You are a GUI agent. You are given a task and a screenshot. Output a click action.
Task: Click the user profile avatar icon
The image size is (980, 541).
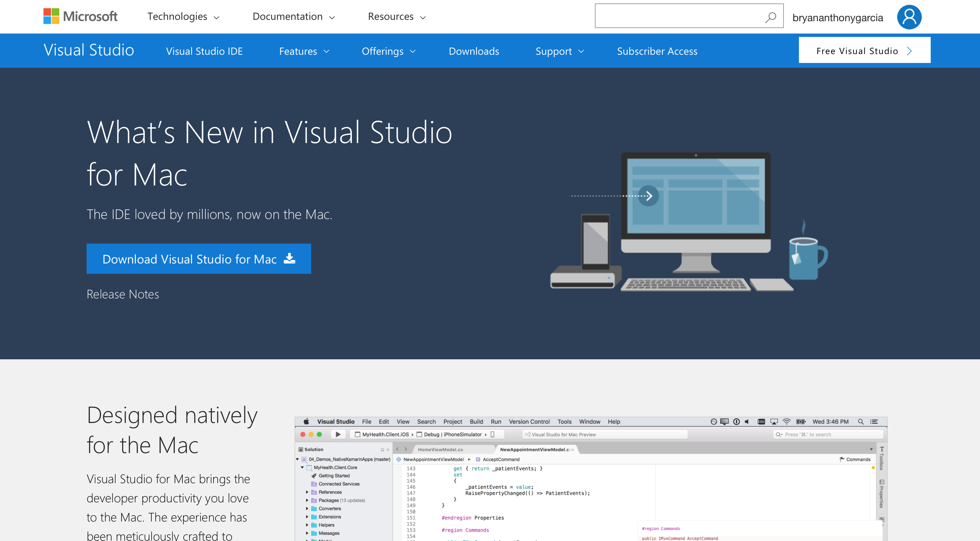[x=909, y=16]
